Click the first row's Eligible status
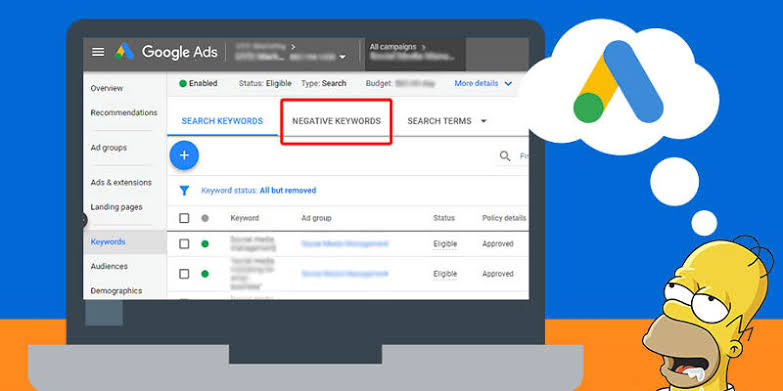The height and width of the screenshot is (391, 783). click(445, 244)
